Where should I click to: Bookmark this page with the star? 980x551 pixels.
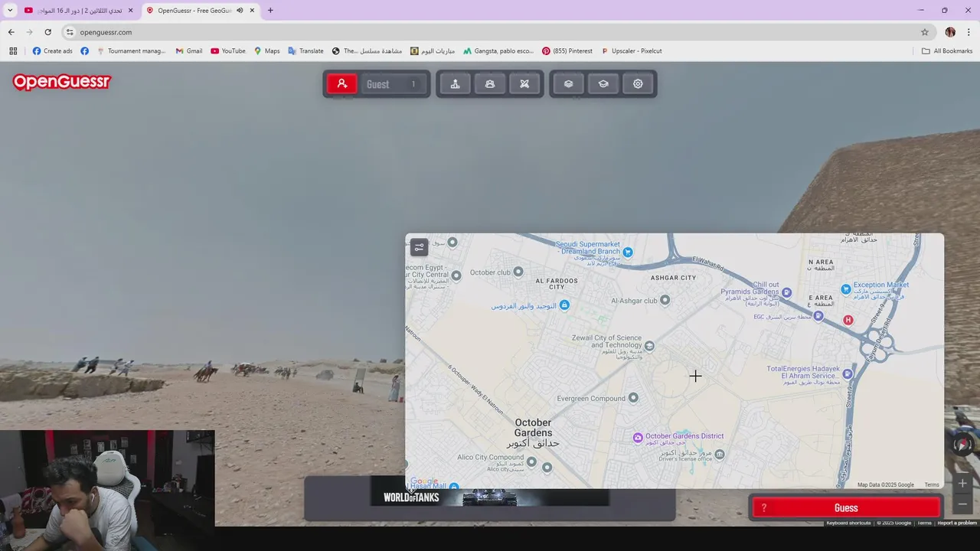coord(925,32)
